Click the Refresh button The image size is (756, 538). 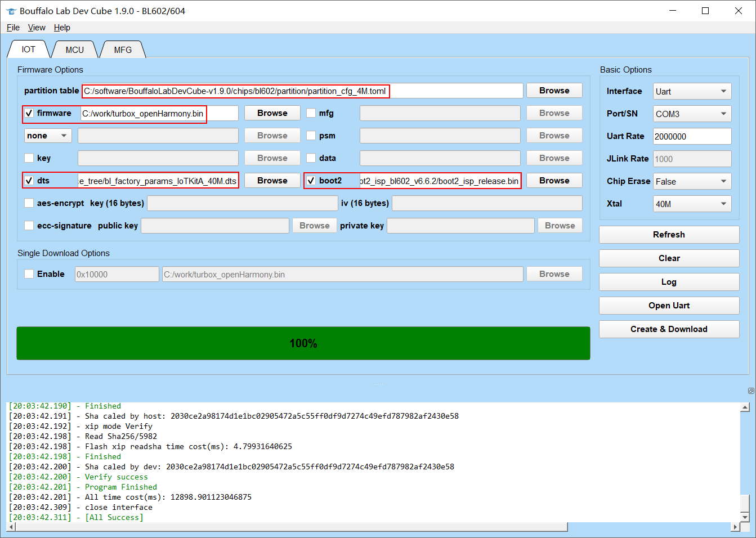669,235
